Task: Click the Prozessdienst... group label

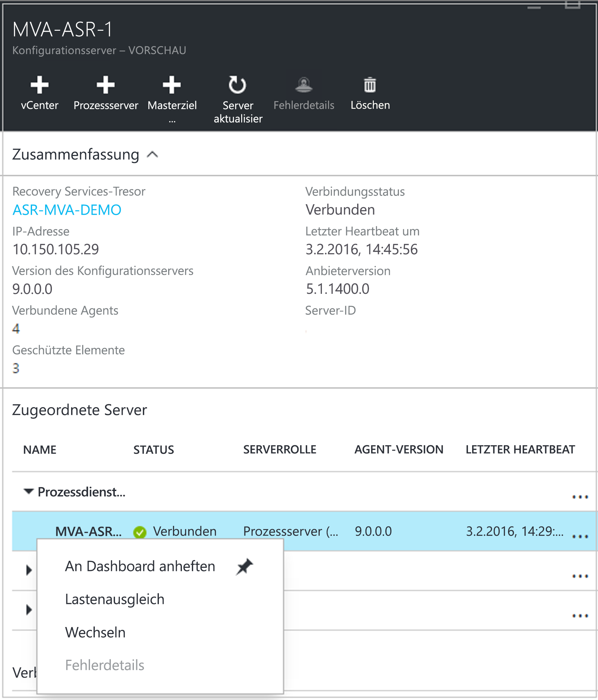Action: point(81,492)
